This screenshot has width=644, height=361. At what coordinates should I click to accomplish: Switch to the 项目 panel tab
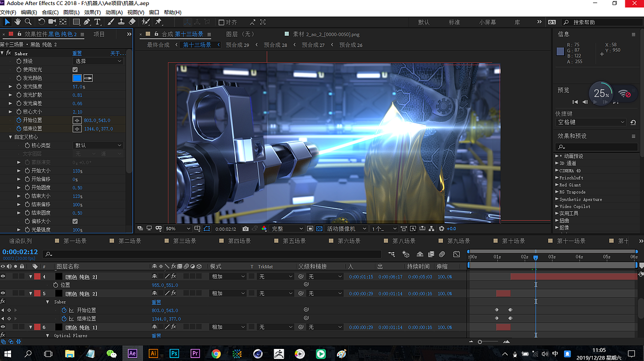[99, 34]
